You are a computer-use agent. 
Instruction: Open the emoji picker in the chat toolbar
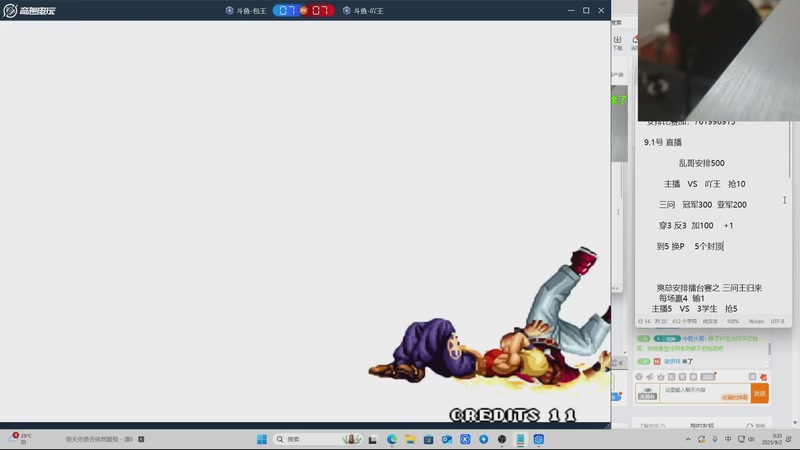(x=639, y=377)
